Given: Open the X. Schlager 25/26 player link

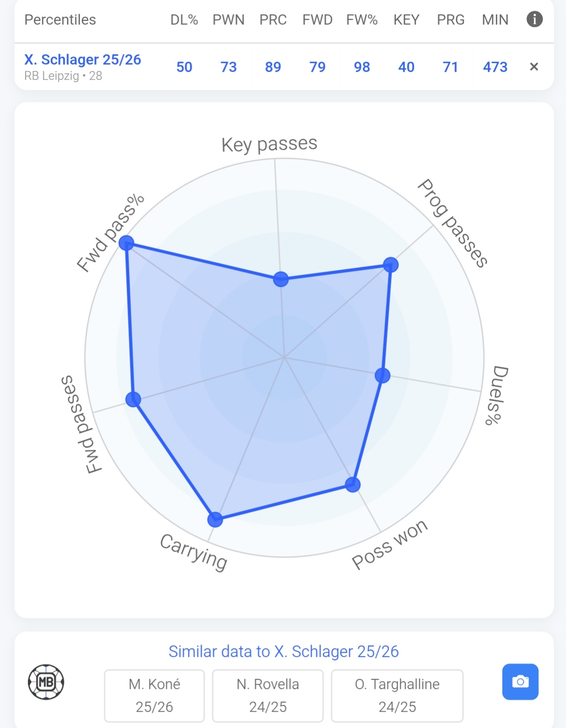Looking at the screenshot, I should coord(83,60).
